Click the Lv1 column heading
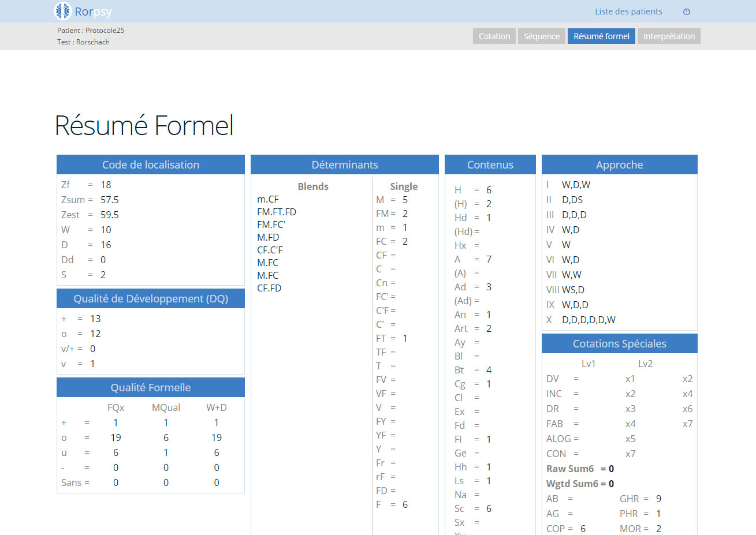The image size is (756, 535). pyautogui.click(x=589, y=364)
